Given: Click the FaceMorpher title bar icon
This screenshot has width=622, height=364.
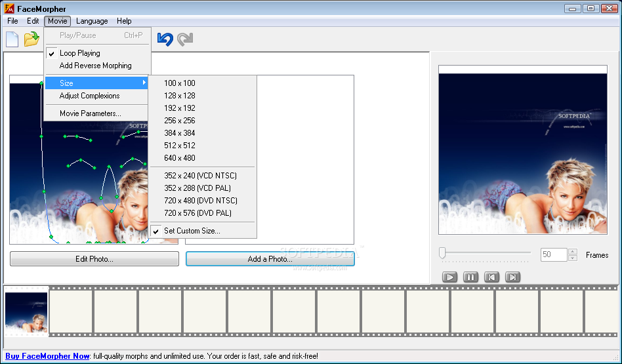Looking at the screenshot, I should (x=9, y=9).
